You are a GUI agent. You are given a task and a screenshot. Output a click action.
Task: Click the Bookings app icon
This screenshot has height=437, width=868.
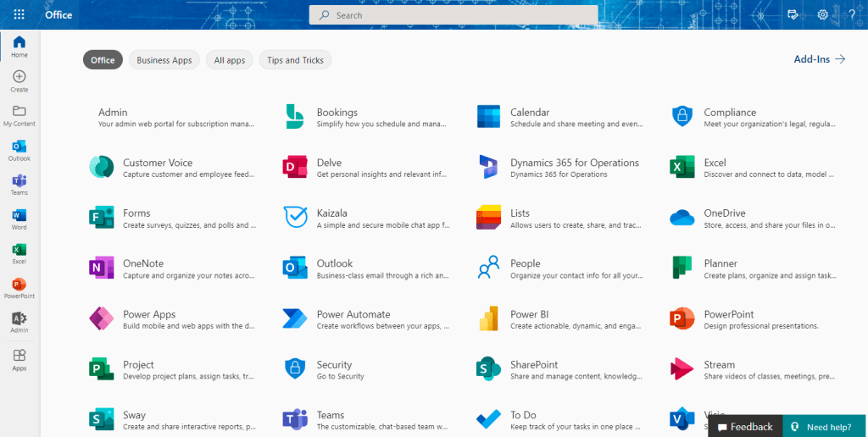coord(295,117)
